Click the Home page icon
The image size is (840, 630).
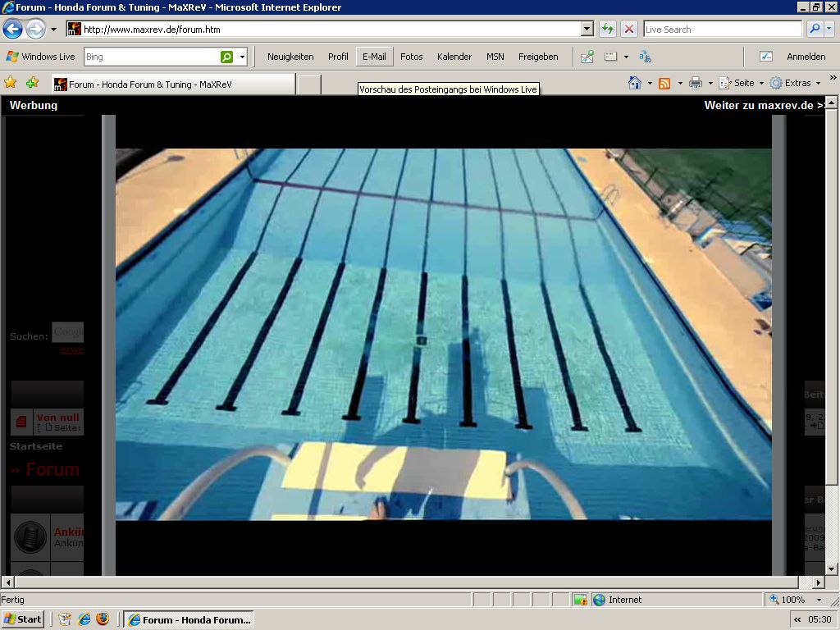click(x=634, y=83)
